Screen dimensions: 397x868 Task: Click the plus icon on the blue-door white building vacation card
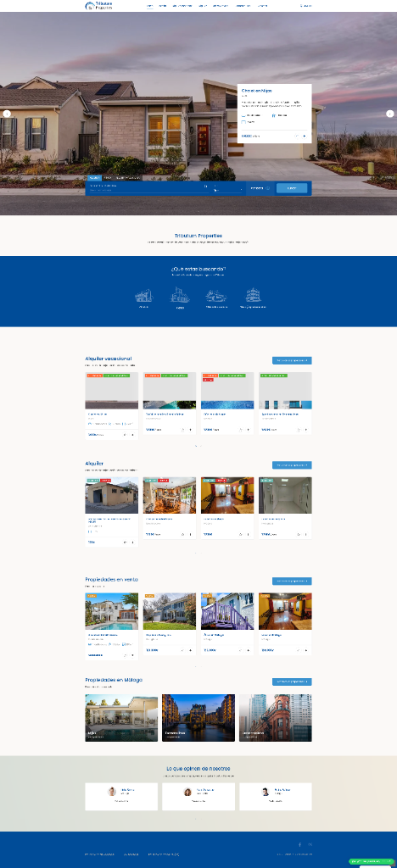(305, 429)
